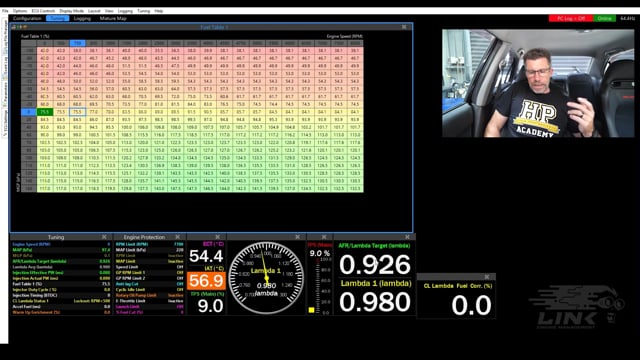Viewport: 640px width, 360px height.
Task: Select Injection Timing row in Tuning panel
Action: click(x=61, y=295)
